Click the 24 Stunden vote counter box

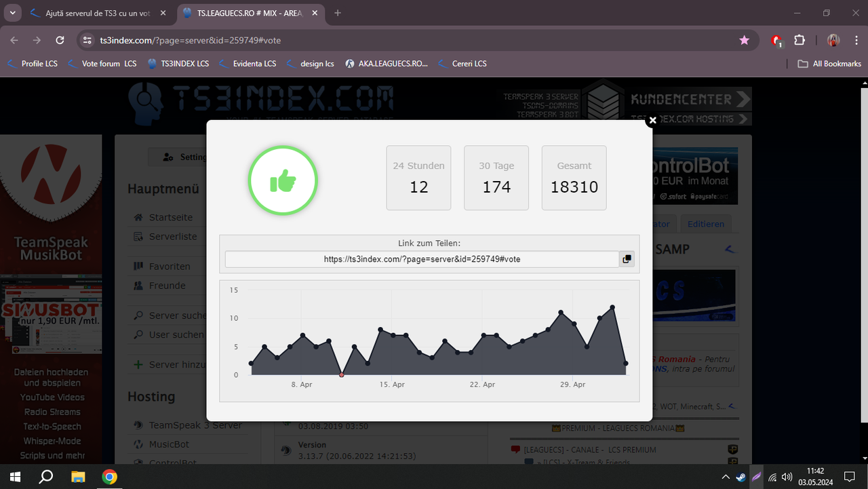(418, 178)
